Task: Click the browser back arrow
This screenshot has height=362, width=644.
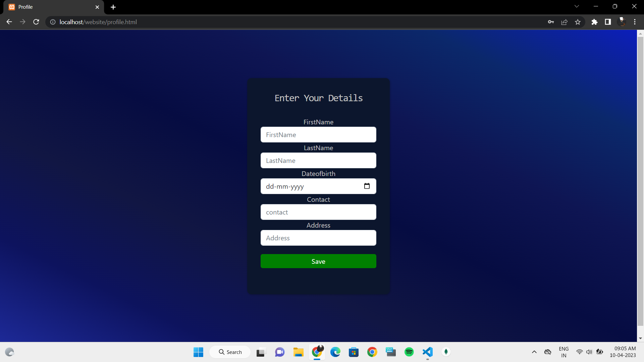Action: click(9, 22)
